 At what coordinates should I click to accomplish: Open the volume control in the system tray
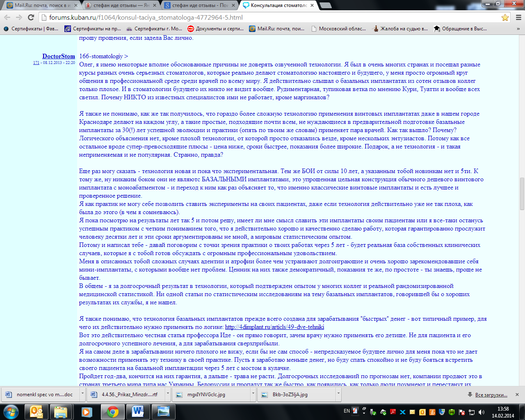[480, 412]
